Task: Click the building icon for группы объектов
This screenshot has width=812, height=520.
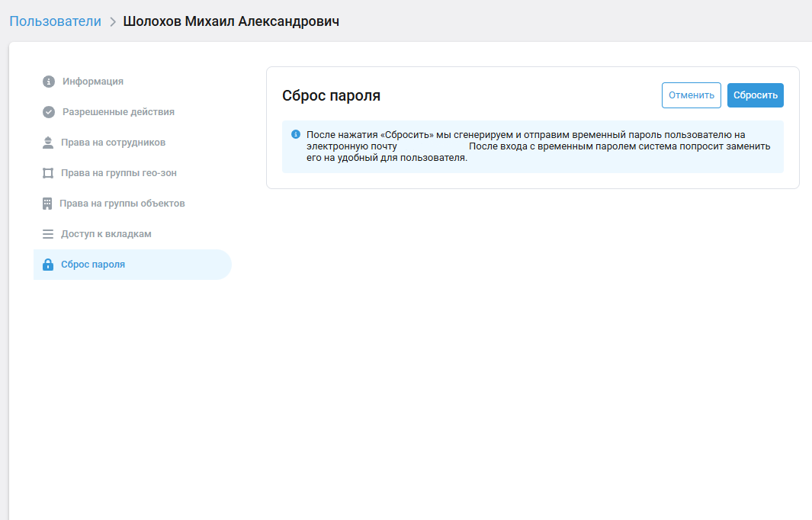Action: [x=47, y=204]
